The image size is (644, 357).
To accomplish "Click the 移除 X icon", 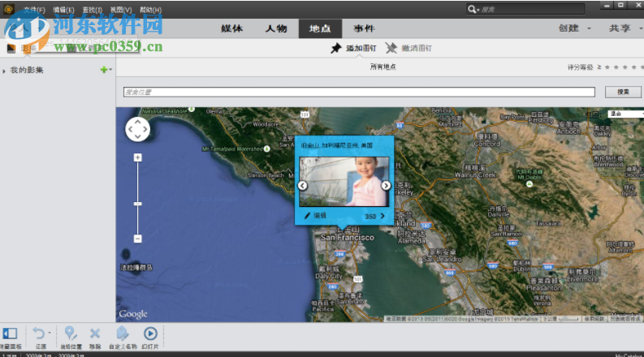I will (95, 333).
